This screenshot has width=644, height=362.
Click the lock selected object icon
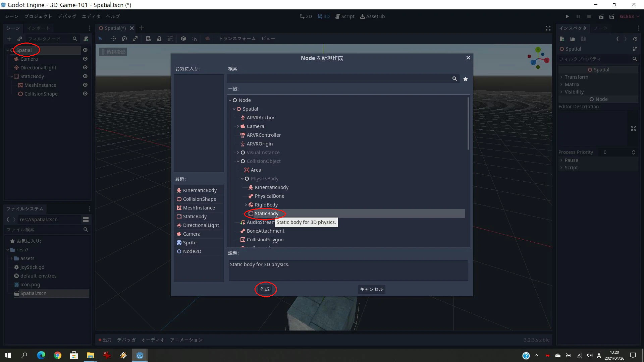[159, 39]
